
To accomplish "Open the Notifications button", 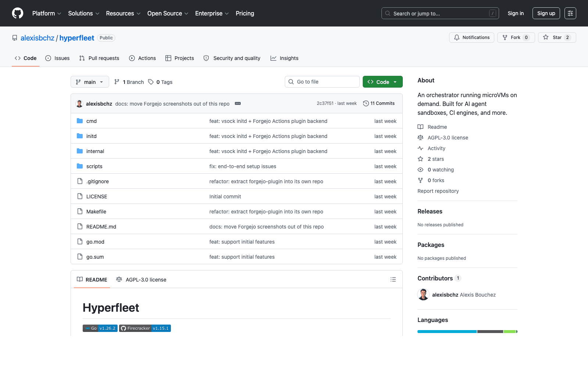I will pyautogui.click(x=472, y=38).
